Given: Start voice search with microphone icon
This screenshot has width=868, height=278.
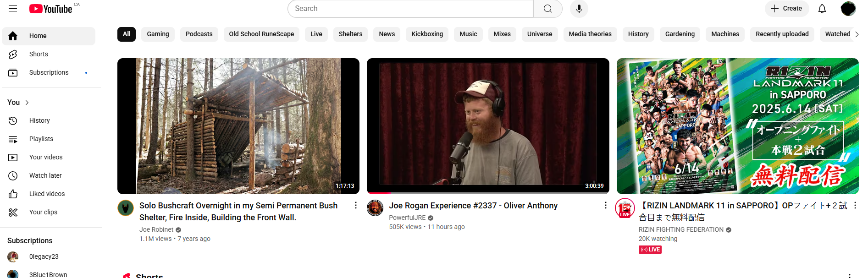Looking at the screenshot, I should point(579,9).
